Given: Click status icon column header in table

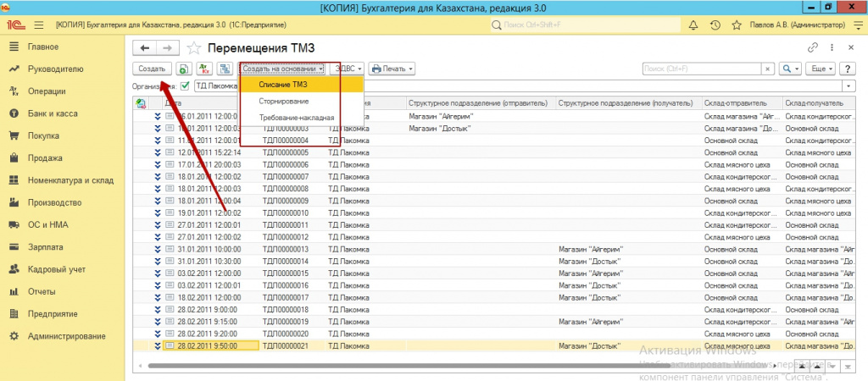Looking at the screenshot, I should [142, 103].
